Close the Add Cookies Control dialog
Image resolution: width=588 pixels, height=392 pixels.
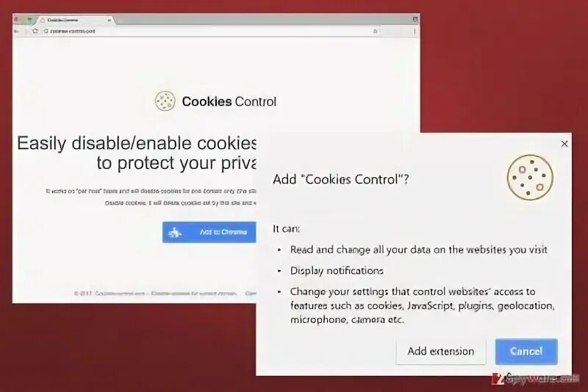564,144
